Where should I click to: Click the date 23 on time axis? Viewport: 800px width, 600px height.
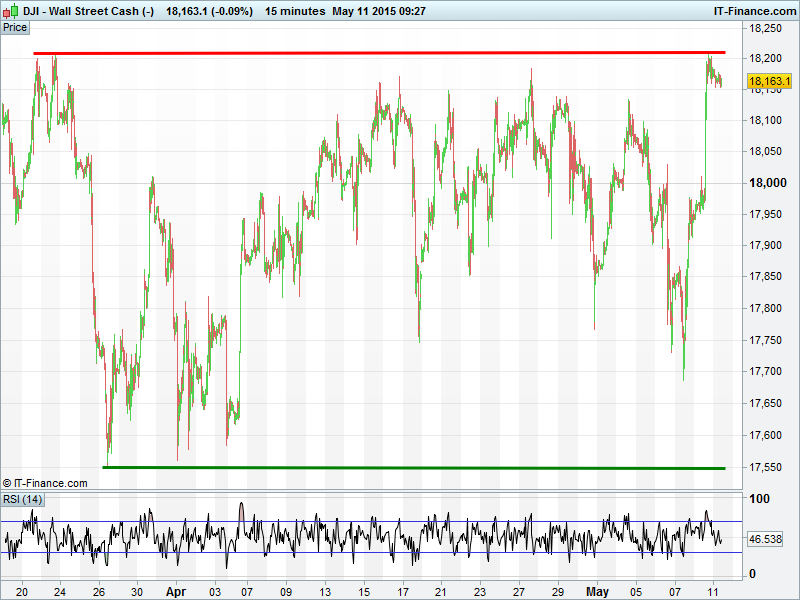[480, 592]
